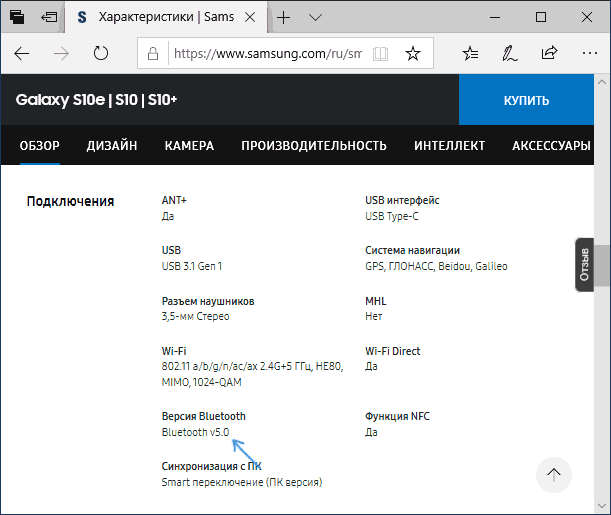Click the USB 3.1 Gen 1 value
Image resolution: width=611 pixels, height=515 pixels.
point(192,266)
